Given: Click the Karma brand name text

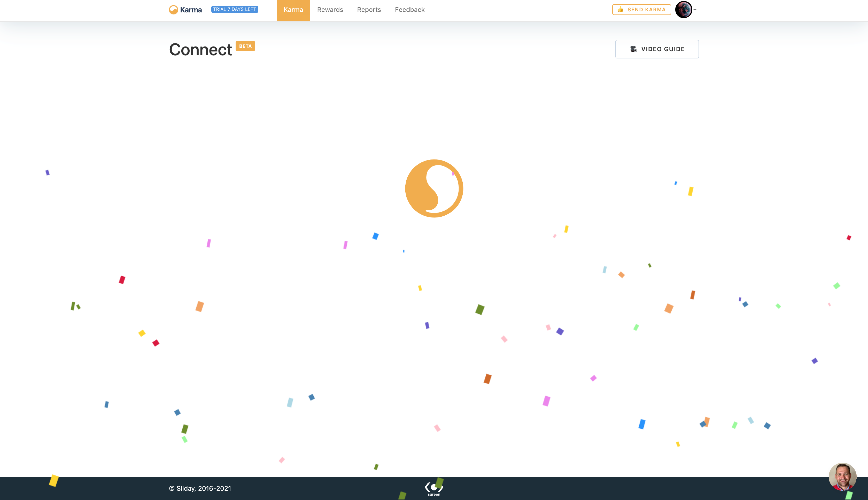Looking at the screenshot, I should click(x=191, y=10).
